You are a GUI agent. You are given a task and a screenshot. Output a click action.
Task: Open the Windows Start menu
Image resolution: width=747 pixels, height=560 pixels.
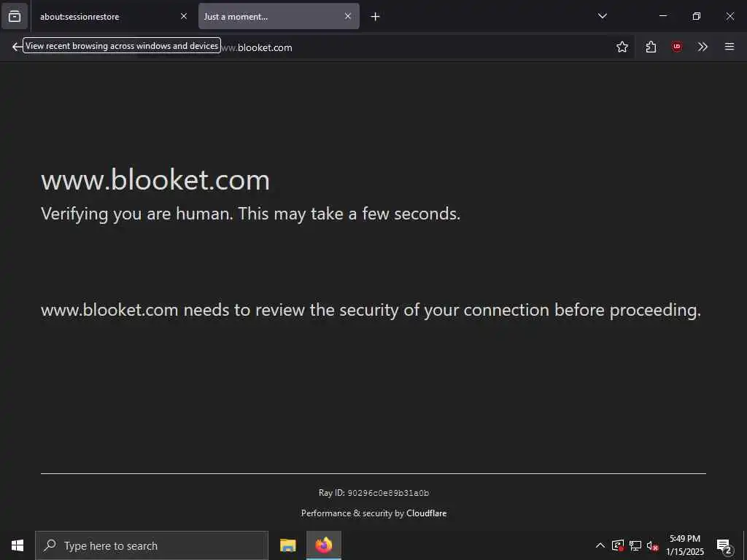[x=18, y=545]
